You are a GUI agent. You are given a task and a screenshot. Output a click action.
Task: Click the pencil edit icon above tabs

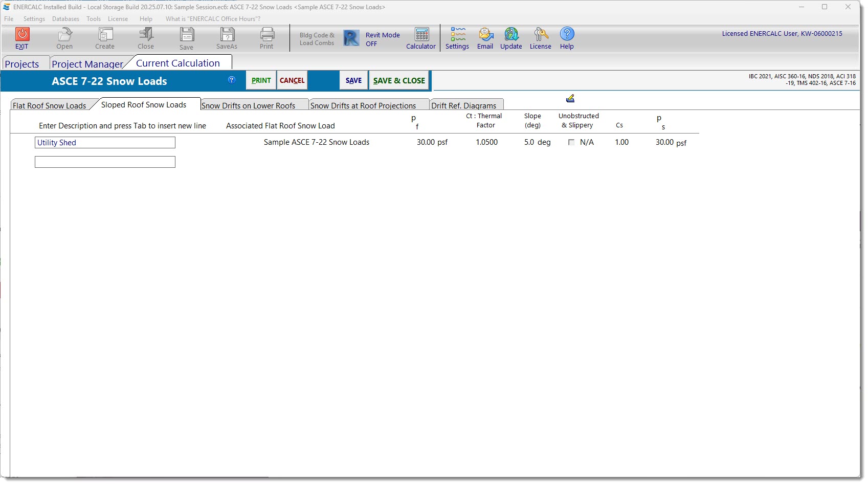tap(570, 98)
